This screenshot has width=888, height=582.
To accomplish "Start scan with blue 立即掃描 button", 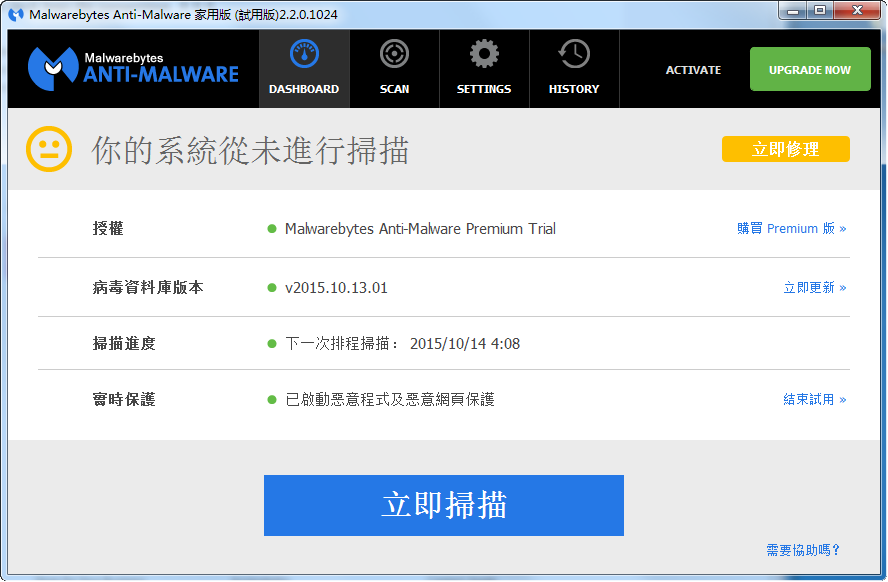I will point(443,505).
